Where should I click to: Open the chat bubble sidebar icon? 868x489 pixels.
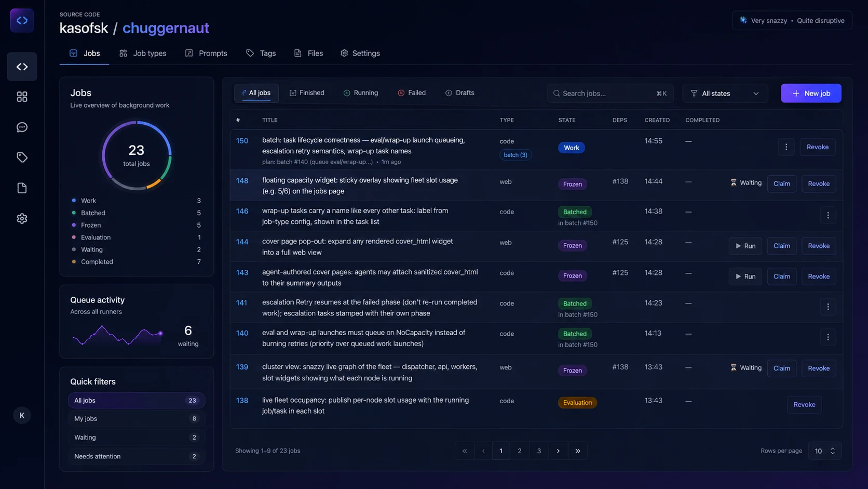click(22, 127)
